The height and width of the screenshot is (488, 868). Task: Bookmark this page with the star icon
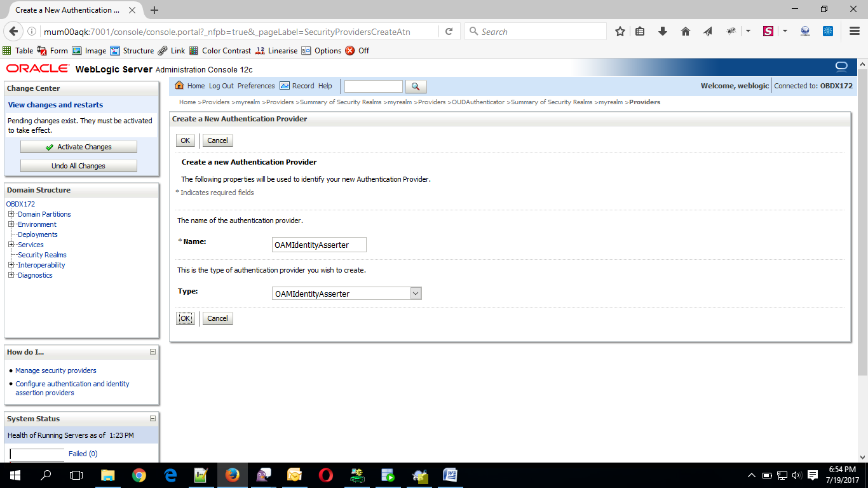[x=620, y=31]
